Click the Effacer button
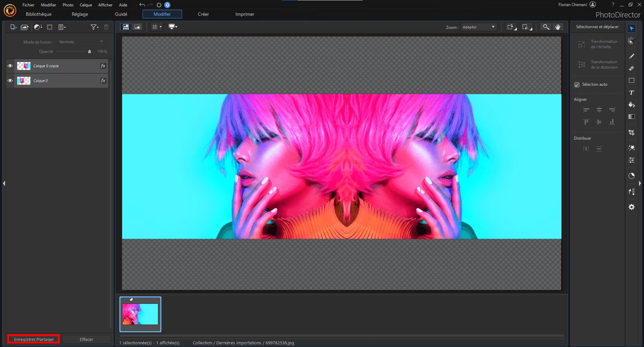This screenshot has height=347, width=644. [86, 339]
